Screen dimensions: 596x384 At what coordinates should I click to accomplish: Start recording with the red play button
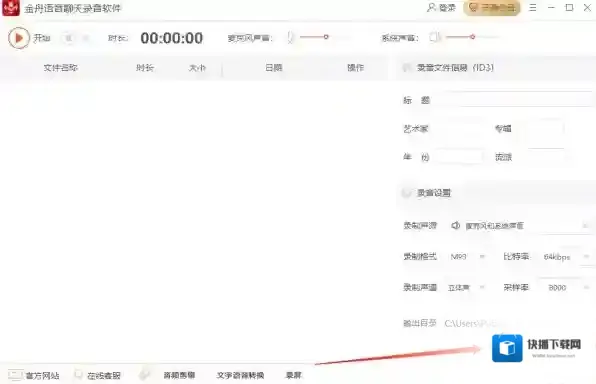19,38
